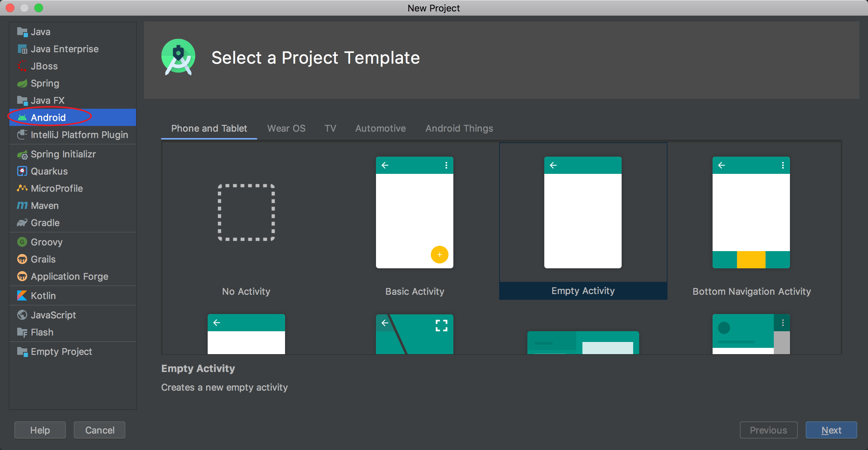
Task: Select the Empty Activity template
Action: 583,222
